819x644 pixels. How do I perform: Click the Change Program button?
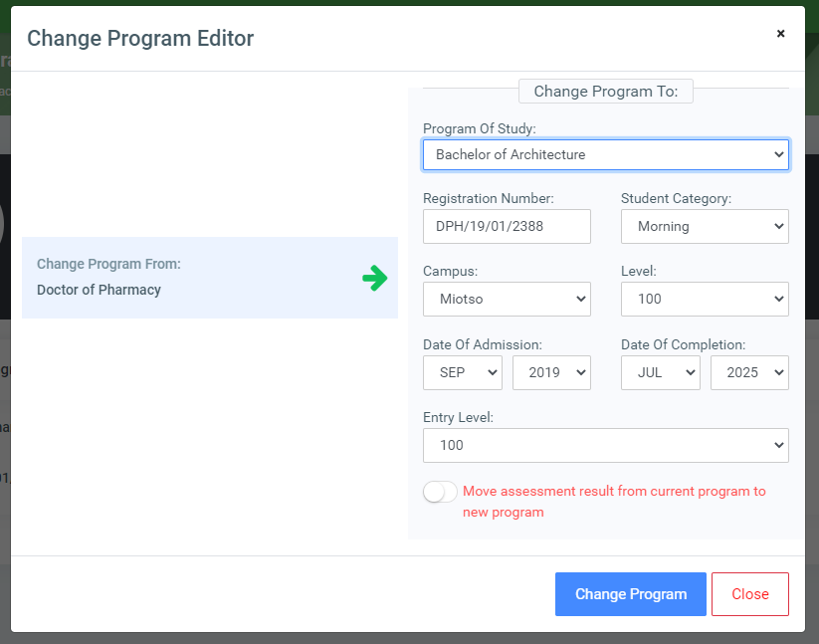pos(630,593)
